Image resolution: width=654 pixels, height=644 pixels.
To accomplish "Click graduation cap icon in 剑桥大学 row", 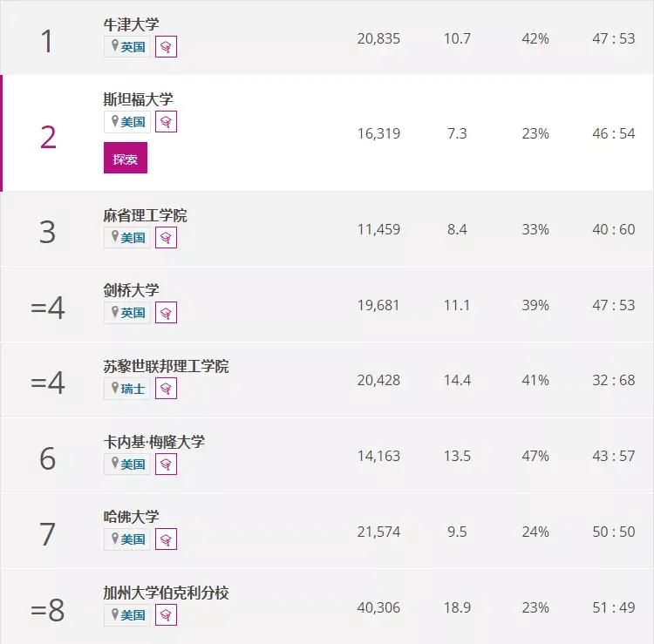I will (166, 312).
